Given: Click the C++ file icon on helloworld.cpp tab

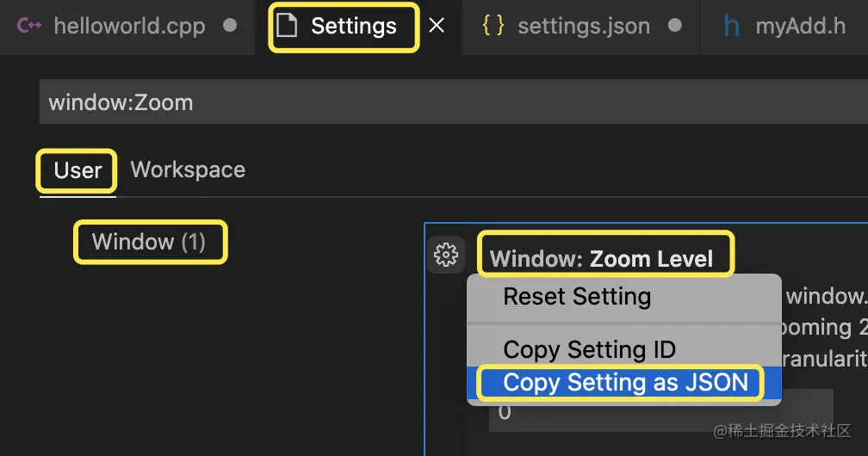Looking at the screenshot, I should (x=29, y=26).
